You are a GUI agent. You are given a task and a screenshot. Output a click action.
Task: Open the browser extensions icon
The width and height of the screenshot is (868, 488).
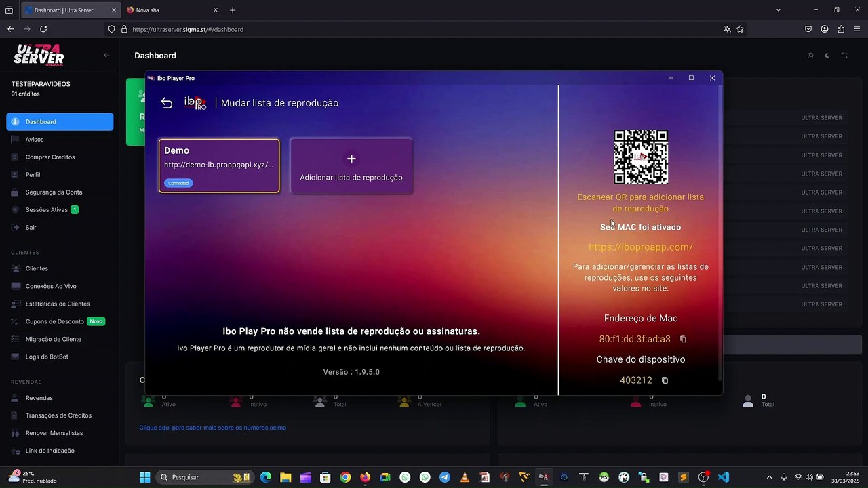coord(841,29)
